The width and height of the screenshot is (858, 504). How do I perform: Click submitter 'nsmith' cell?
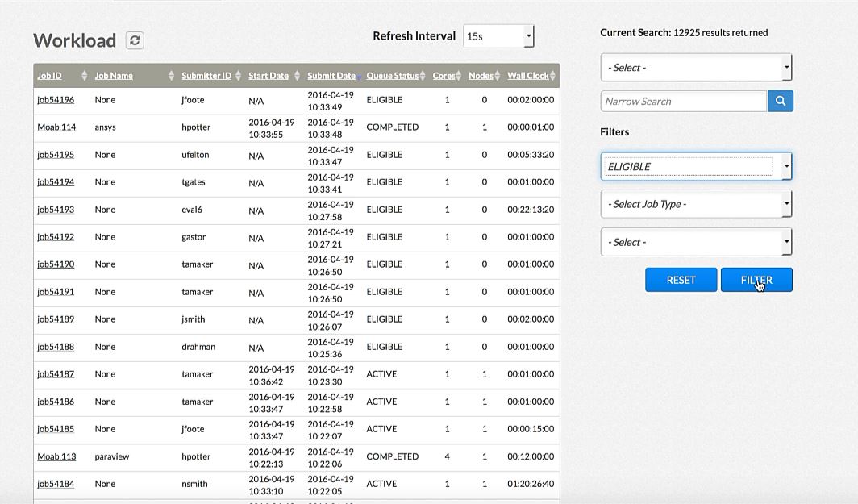[x=194, y=484]
